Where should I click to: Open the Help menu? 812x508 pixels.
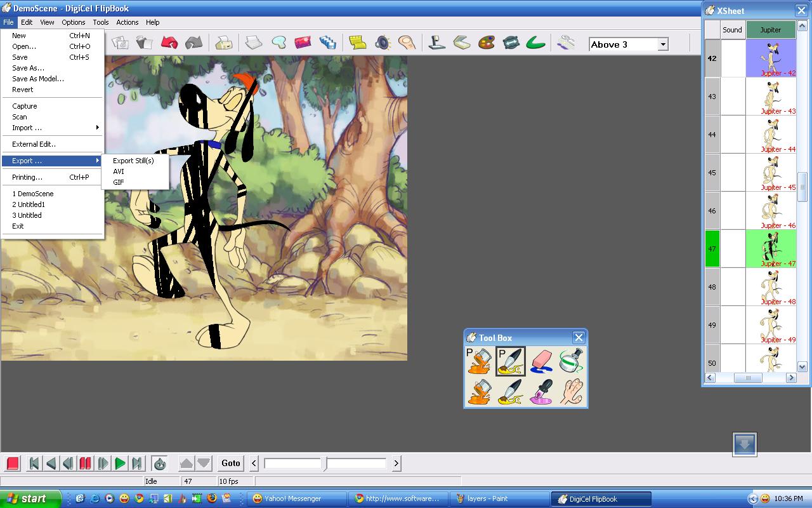click(x=153, y=22)
